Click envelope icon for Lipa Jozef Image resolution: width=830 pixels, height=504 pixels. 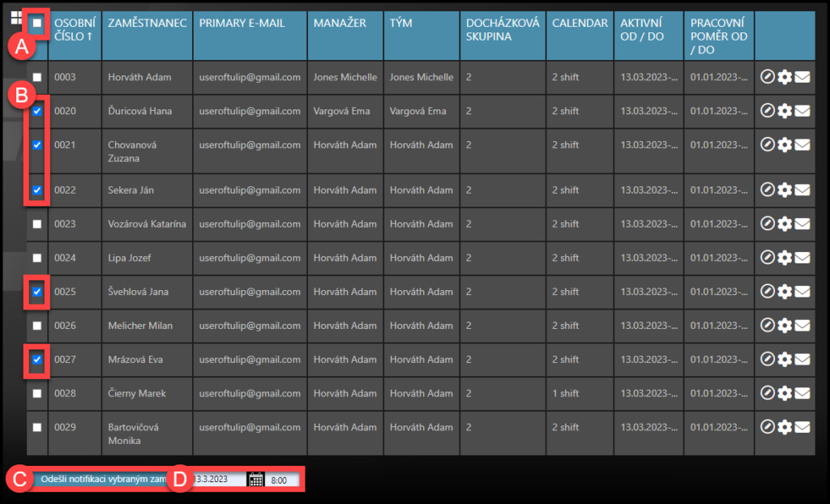click(x=802, y=258)
